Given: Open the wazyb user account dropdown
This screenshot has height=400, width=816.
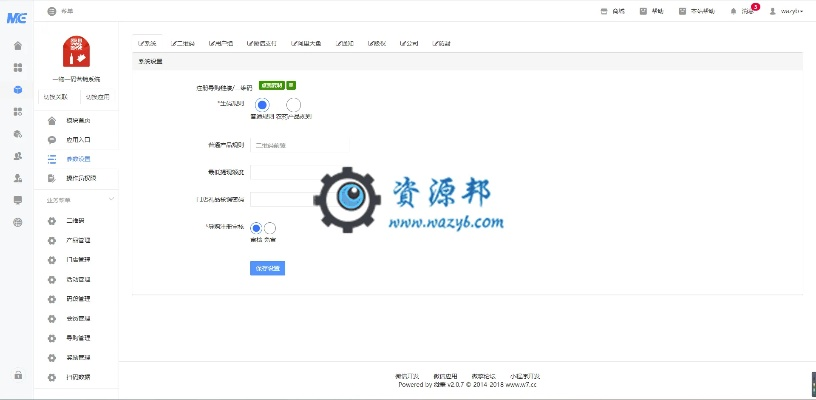Looking at the screenshot, I should pos(786,11).
